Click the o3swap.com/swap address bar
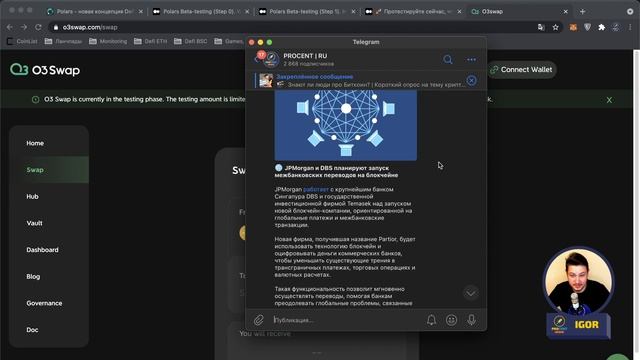This screenshot has width=640, height=360. (x=294, y=27)
